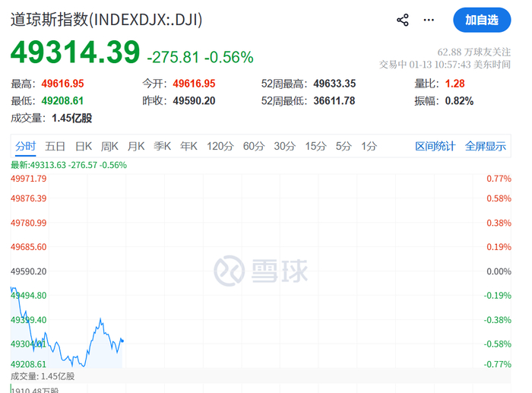Click the change value -275.81 -0.56%
This screenshot has height=393, width=532.
click(x=200, y=57)
